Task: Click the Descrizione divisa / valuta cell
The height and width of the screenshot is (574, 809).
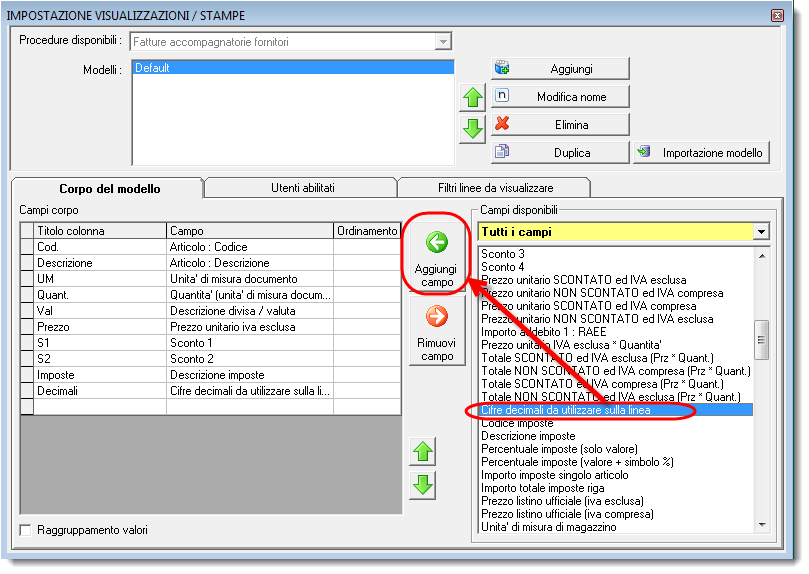Action: (x=250, y=311)
